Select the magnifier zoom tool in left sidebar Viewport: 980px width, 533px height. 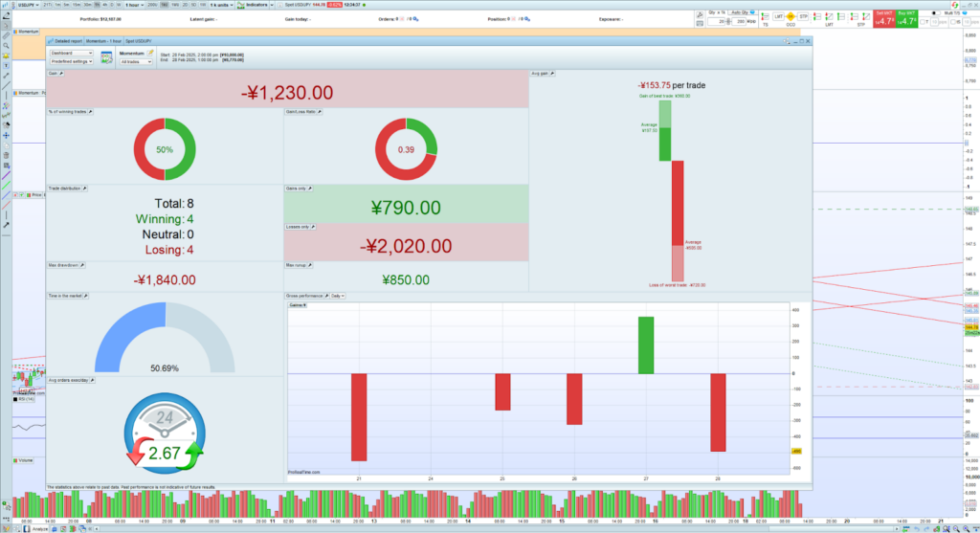click(x=6, y=45)
